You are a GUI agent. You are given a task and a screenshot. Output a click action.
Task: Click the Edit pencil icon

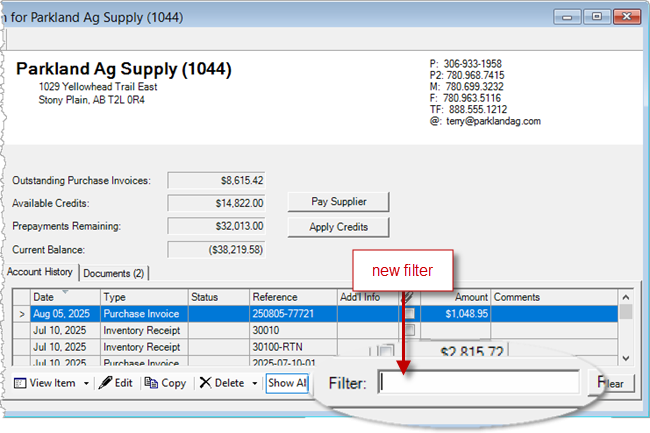click(x=105, y=383)
